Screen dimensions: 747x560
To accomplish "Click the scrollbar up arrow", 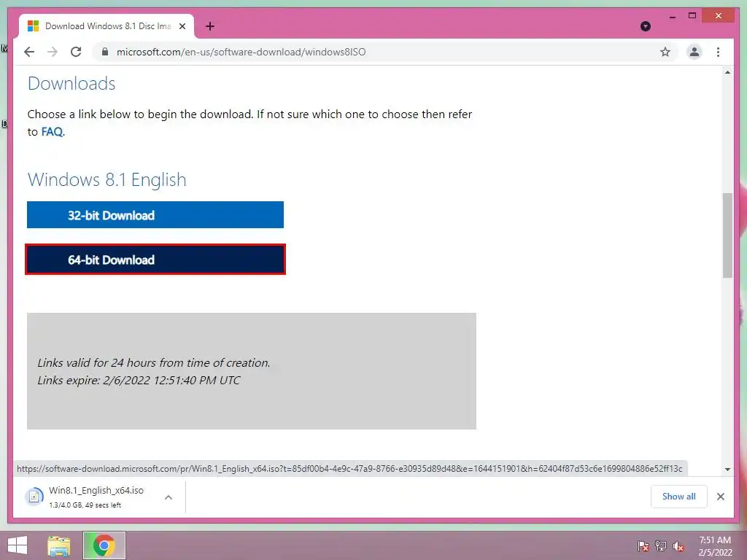I will [727, 72].
